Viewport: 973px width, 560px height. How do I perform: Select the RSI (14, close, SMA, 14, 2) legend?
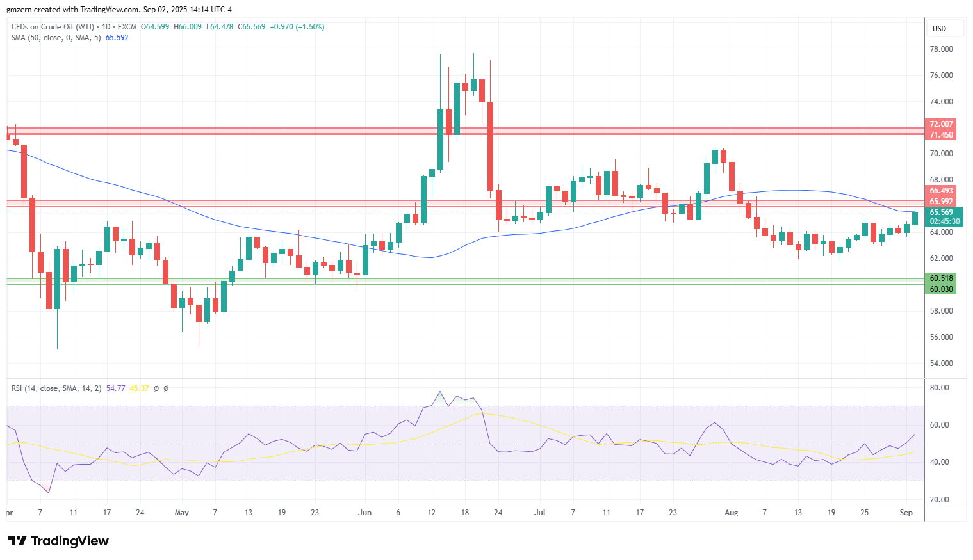pos(56,388)
